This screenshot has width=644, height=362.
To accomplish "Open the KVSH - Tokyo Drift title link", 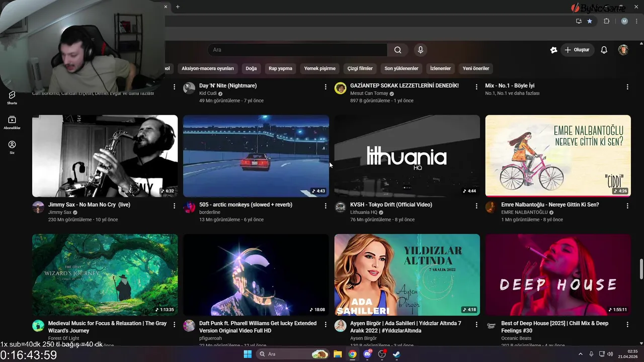I will (391, 205).
